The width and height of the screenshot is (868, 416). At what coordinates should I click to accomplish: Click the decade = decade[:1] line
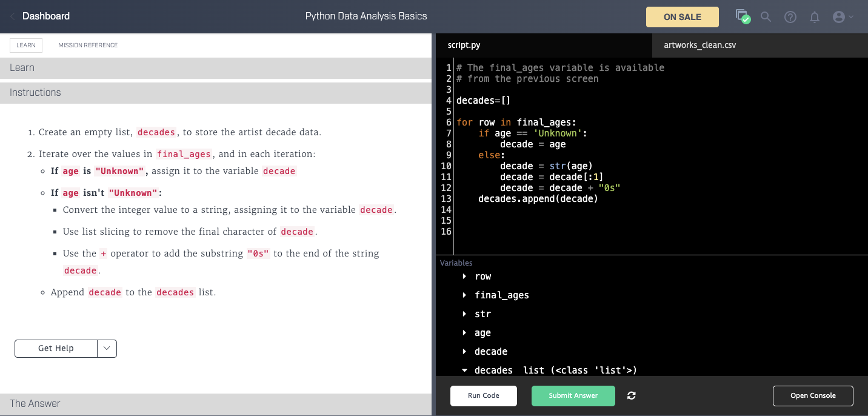[552, 177]
